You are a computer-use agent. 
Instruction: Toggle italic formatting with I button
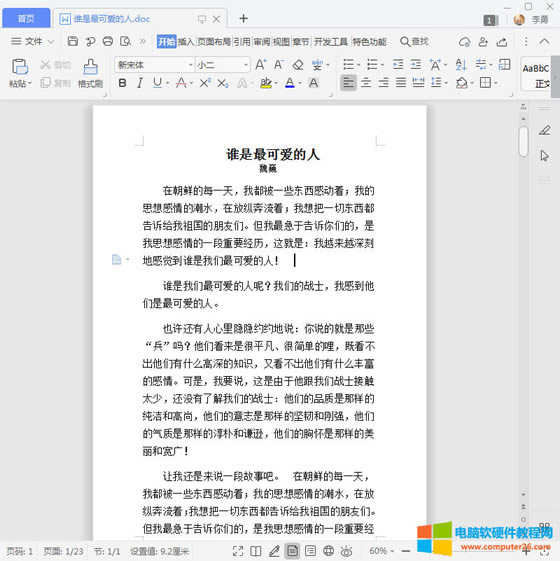click(x=140, y=83)
